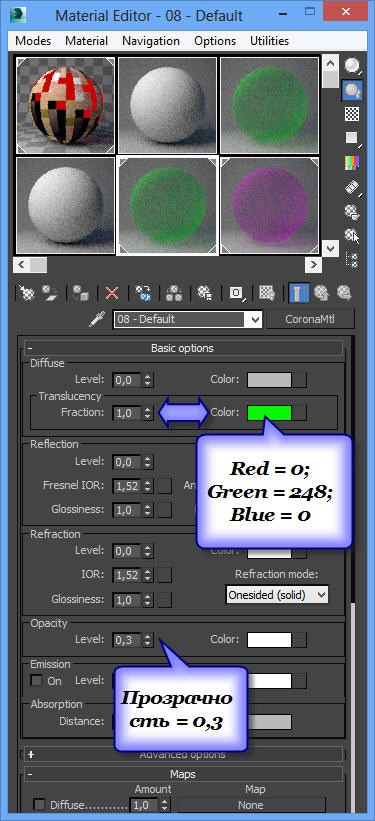The height and width of the screenshot is (821, 375).
Task: Toggle the checkered Background icon
Action: [x=352, y=114]
